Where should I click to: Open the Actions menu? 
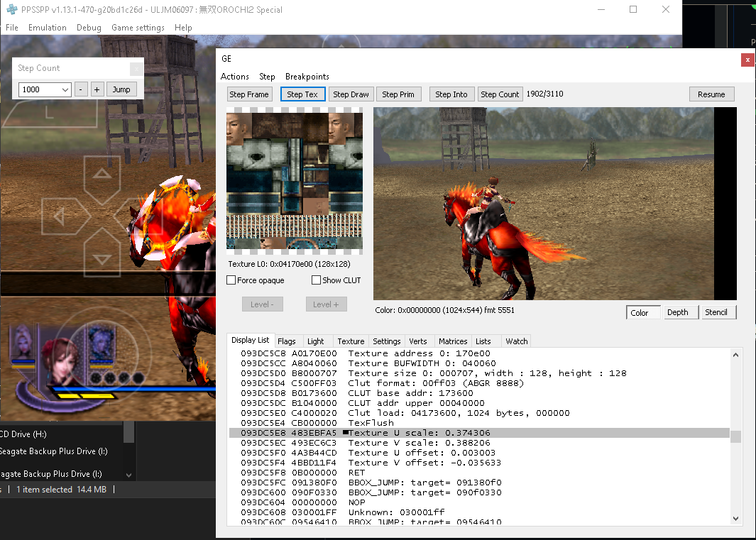[x=234, y=76]
